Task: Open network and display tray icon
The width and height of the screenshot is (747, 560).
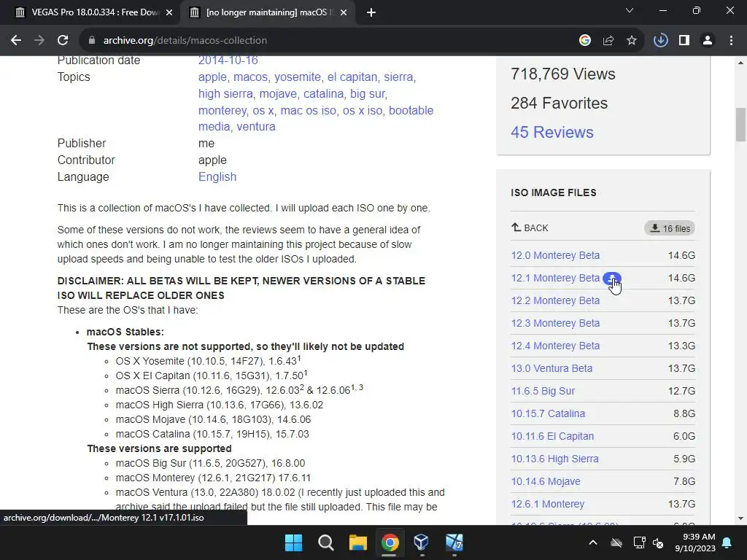Action: [x=639, y=542]
